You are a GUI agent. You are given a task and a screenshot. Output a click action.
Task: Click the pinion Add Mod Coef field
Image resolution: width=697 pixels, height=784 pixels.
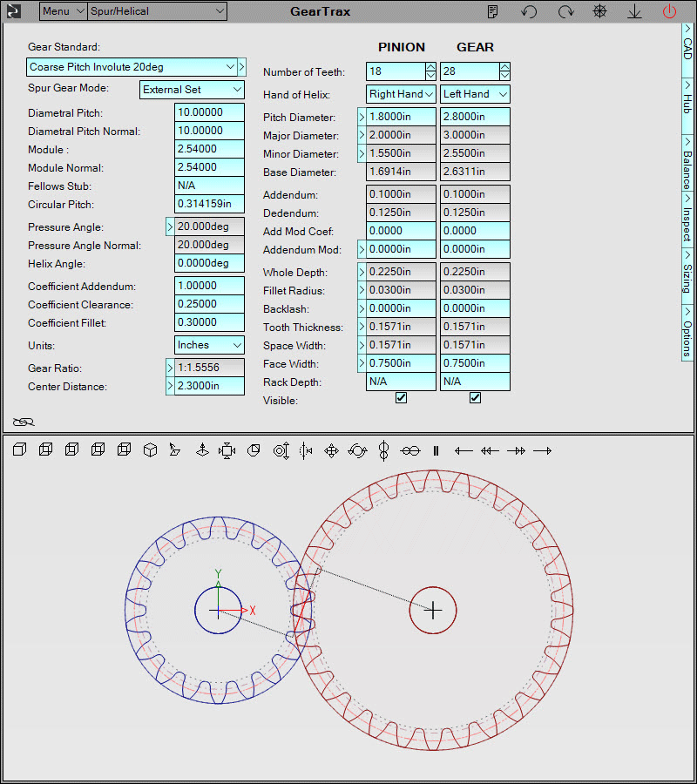coord(401,231)
